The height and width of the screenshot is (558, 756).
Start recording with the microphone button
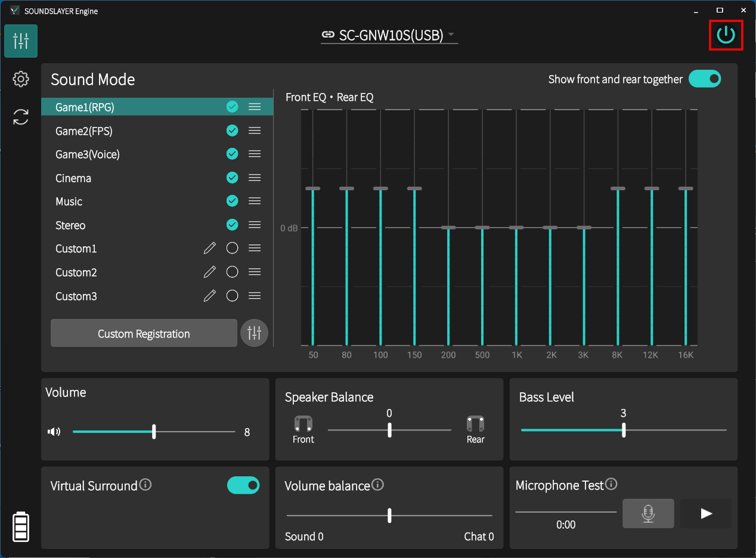648,513
